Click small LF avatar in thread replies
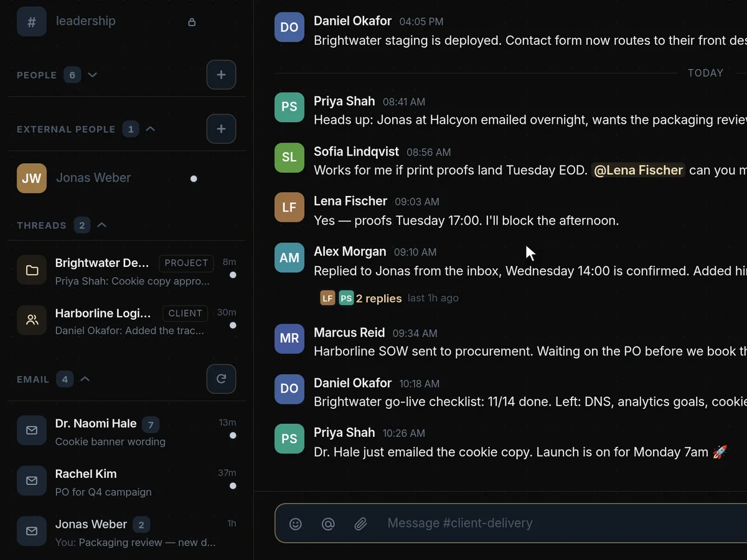The width and height of the screenshot is (747, 560). point(327,298)
